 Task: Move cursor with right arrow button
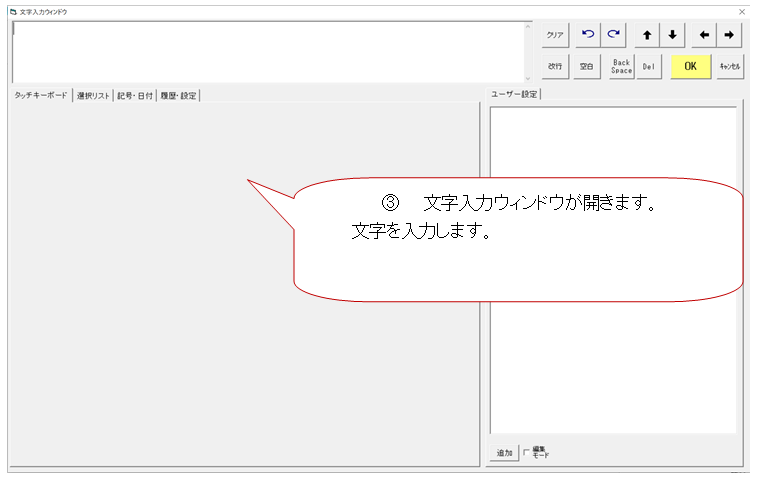point(730,35)
